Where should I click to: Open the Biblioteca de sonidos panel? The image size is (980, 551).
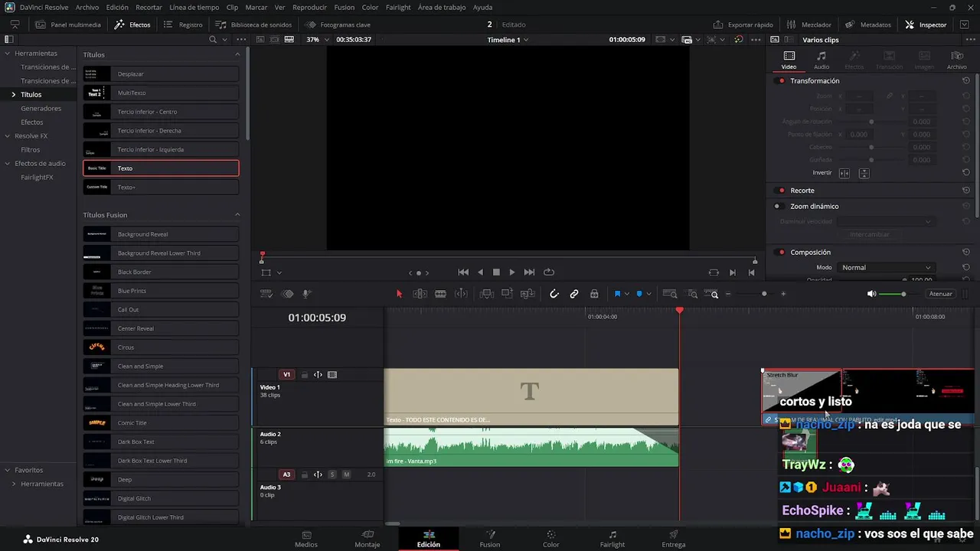point(253,24)
